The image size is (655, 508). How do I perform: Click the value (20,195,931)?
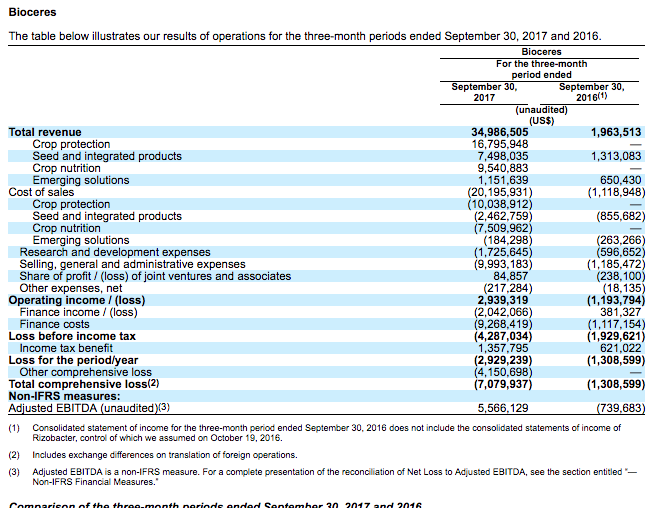500,192
